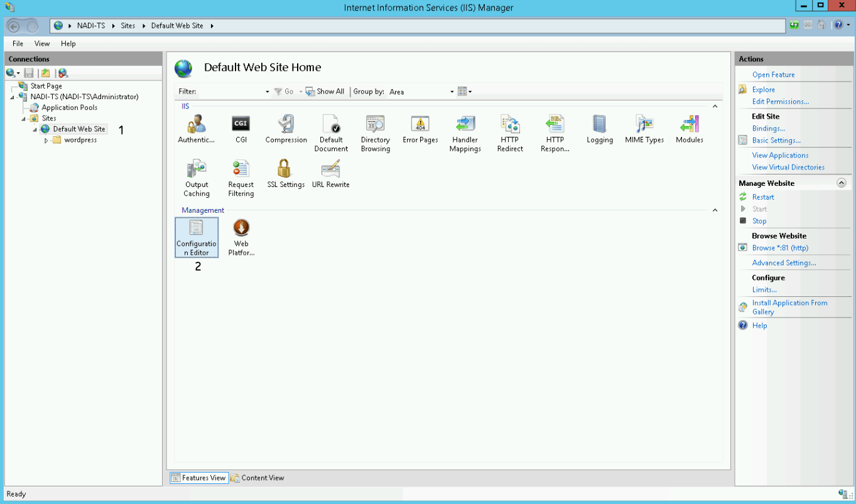Open the Logging feature

click(x=600, y=129)
